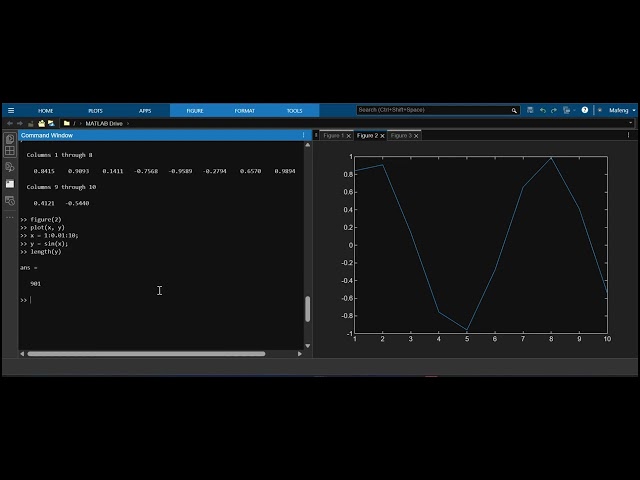
Task: Go up one folder level
Action: click(31, 123)
